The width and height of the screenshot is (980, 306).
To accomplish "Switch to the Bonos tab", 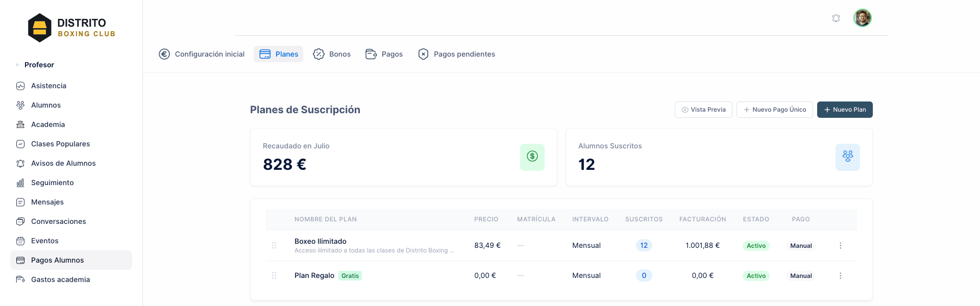I will [x=332, y=54].
